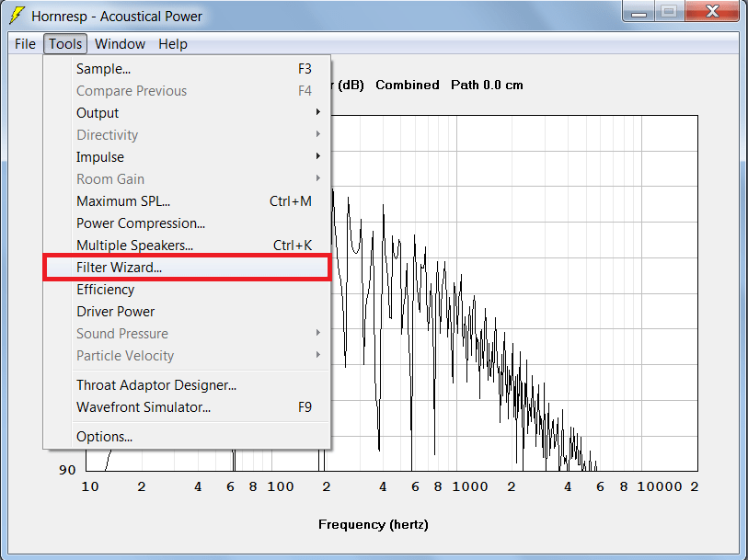Image resolution: width=748 pixels, height=560 pixels.
Task: Click the 10000 frequency axis label
Action: coord(660,486)
